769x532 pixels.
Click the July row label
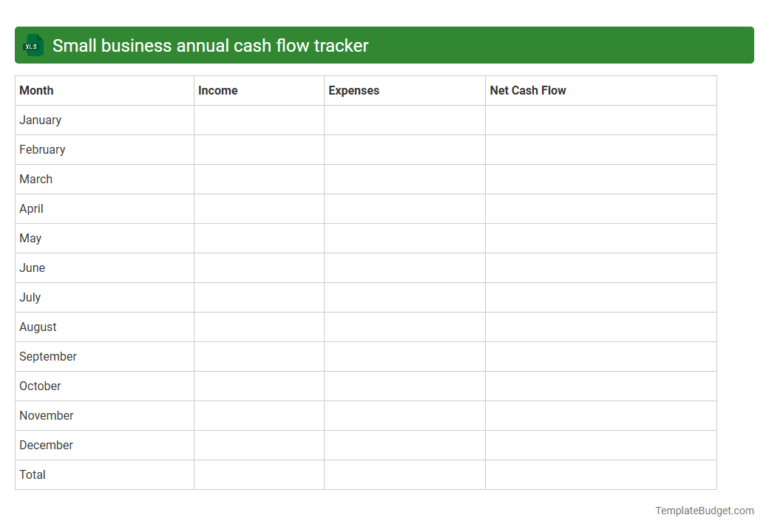point(30,297)
